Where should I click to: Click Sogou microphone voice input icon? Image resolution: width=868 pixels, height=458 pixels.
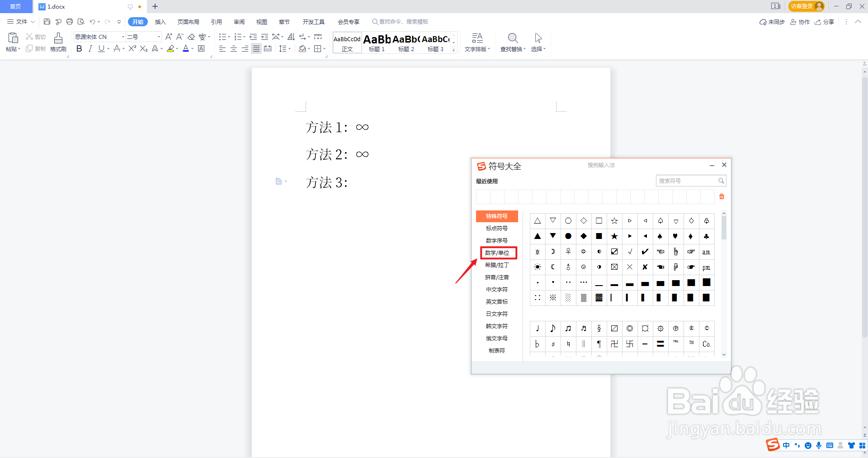pos(819,445)
